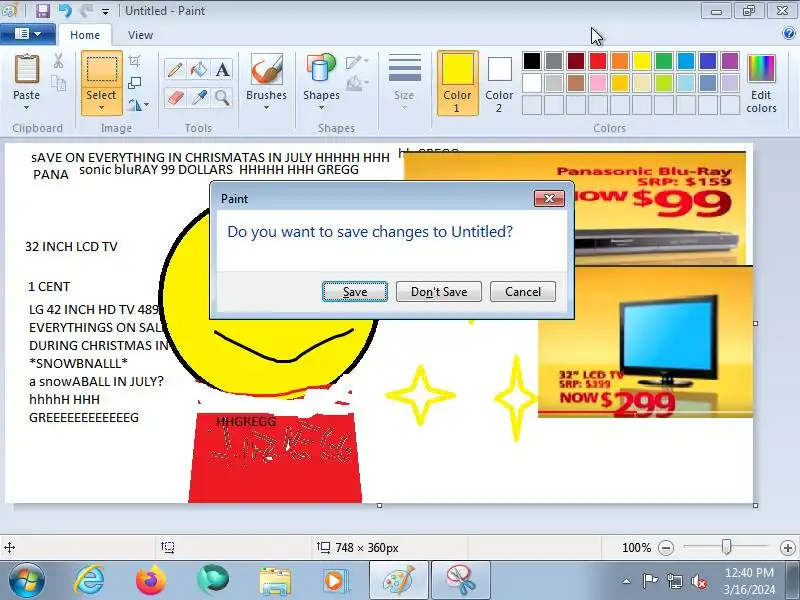
Task: Expand the Brushes dropdown arrow
Action: tap(266, 108)
